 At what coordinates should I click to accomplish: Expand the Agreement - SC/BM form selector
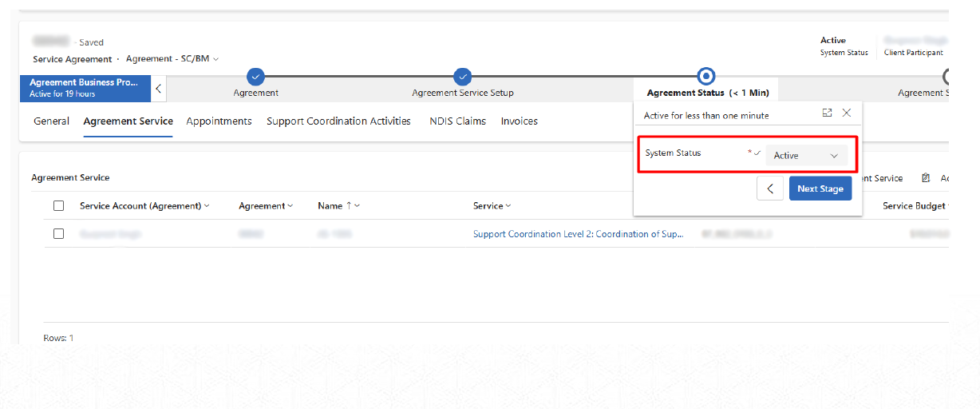tap(215, 59)
